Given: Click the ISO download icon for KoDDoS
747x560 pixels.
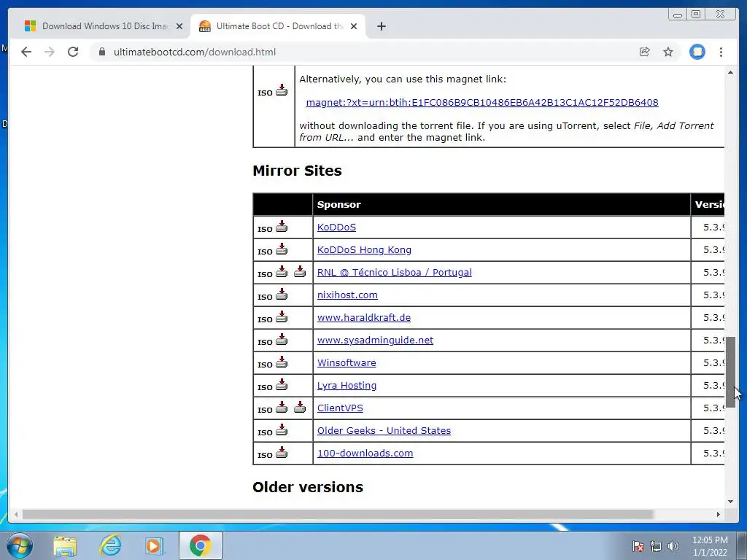Looking at the screenshot, I should click(x=282, y=226).
